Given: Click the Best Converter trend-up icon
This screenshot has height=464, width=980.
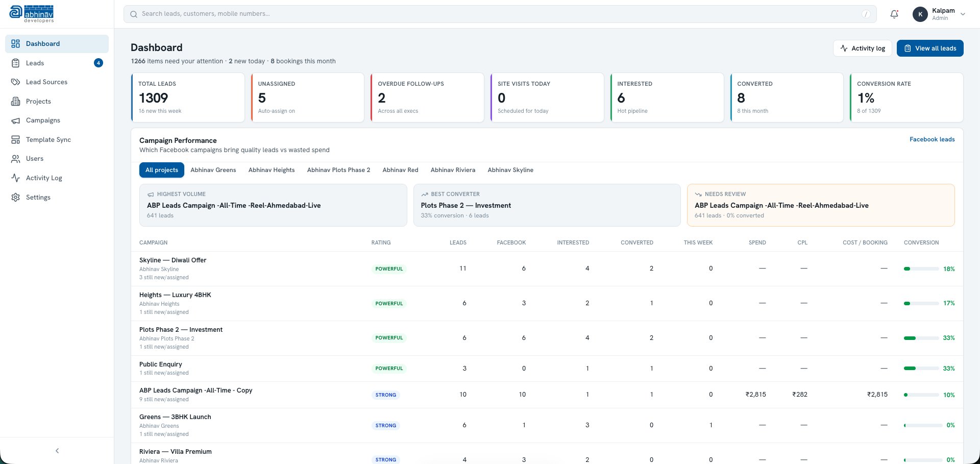Looking at the screenshot, I should [425, 194].
